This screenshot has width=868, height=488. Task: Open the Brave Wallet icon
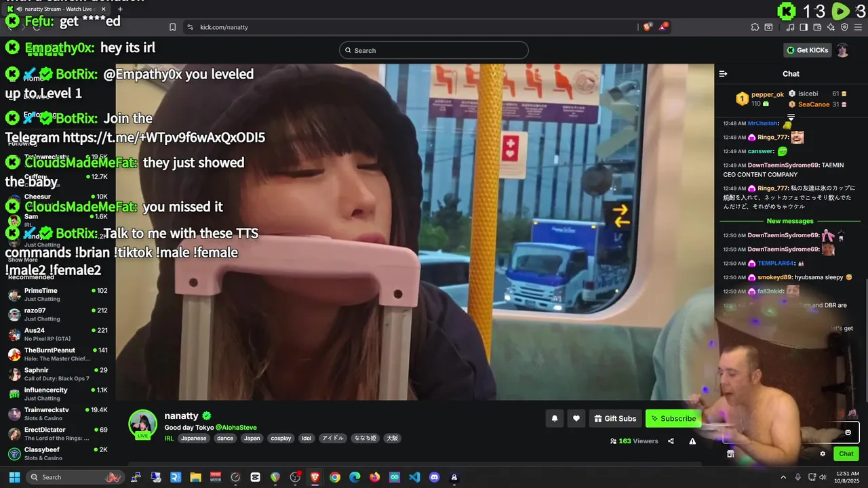coord(817,27)
